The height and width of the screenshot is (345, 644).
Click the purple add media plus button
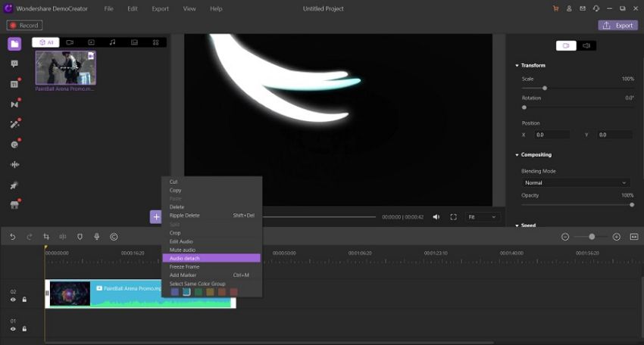click(155, 217)
